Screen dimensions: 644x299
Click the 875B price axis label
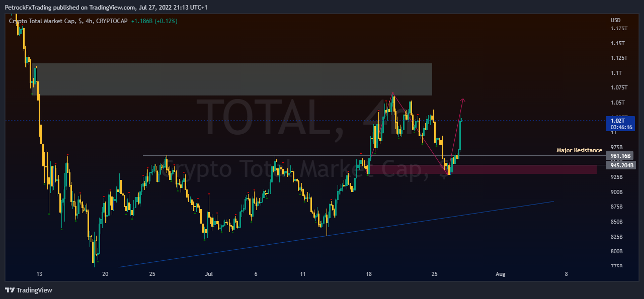[x=616, y=207]
